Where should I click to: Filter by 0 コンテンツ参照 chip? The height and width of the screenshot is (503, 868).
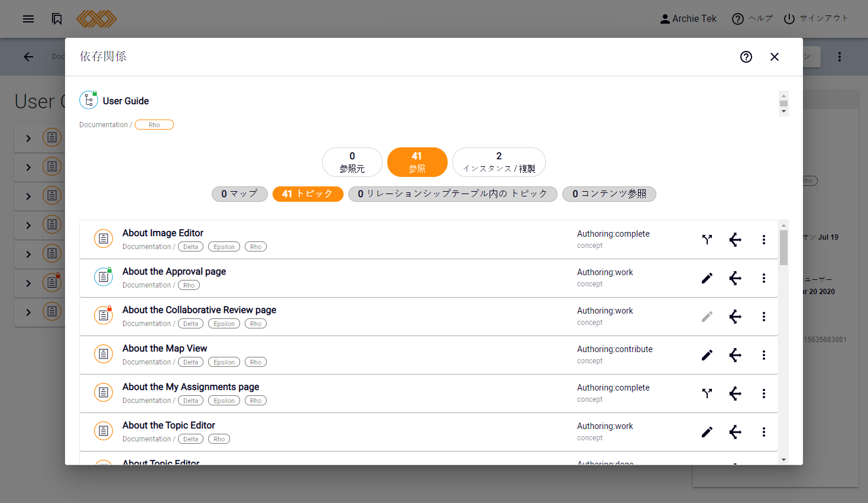tap(609, 194)
